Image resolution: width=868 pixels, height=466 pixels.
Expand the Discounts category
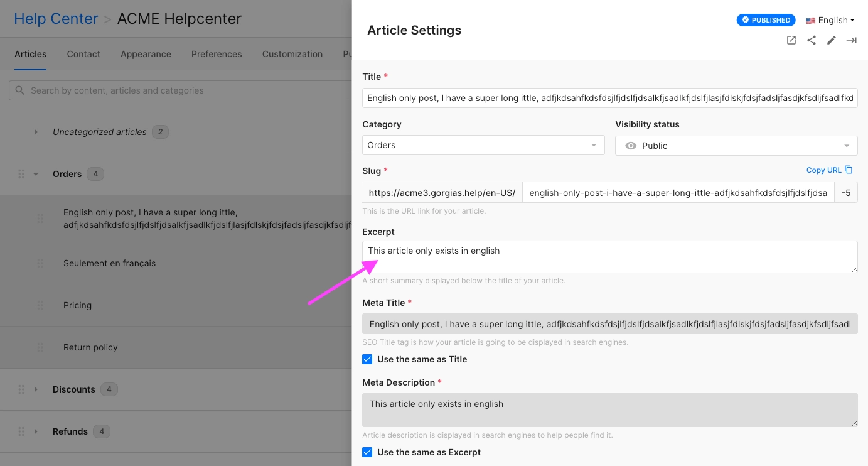[35, 389]
